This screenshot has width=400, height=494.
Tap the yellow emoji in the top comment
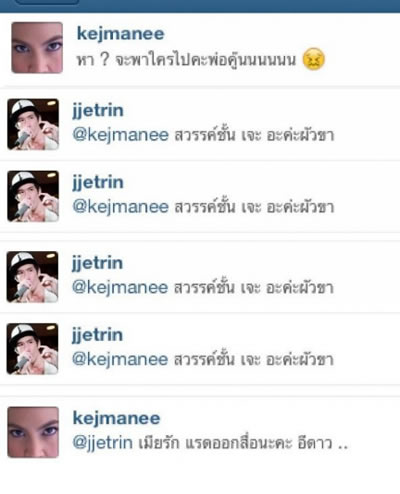coord(313,59)
